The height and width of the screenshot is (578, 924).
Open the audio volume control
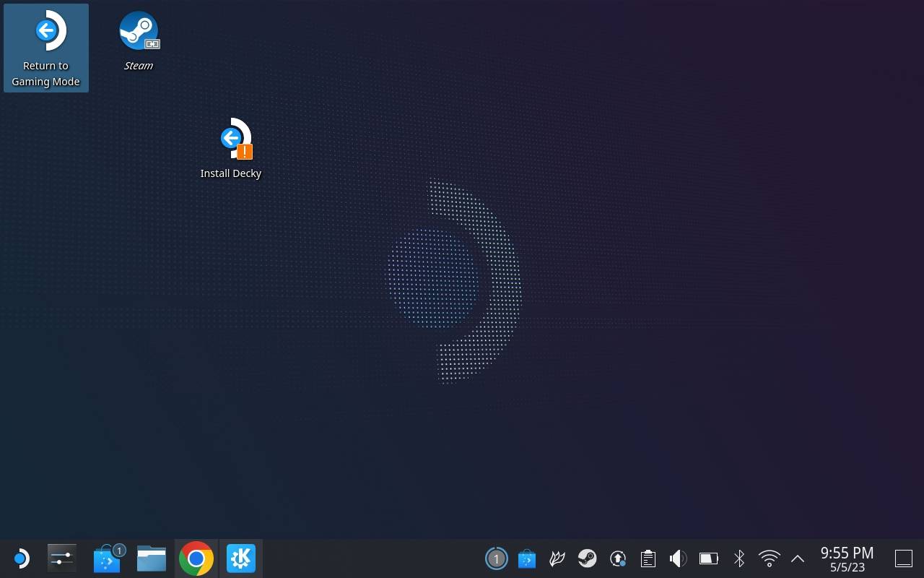(678, 558)
